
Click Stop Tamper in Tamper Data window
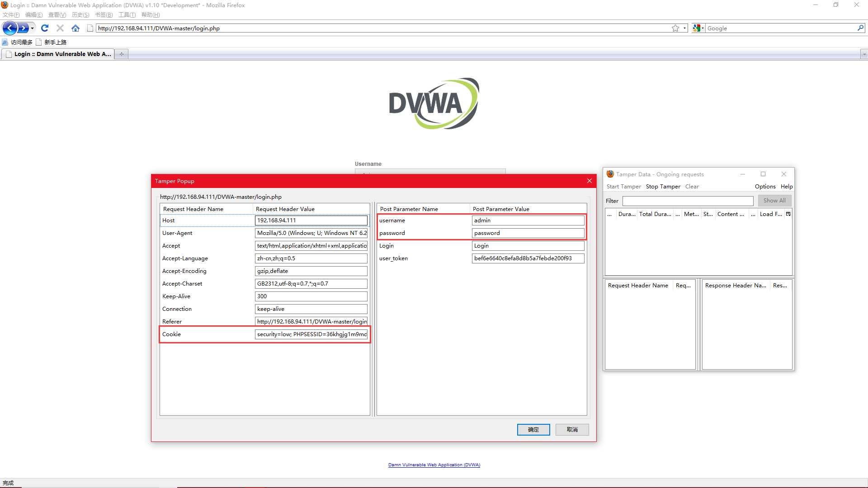coord(663,187)
